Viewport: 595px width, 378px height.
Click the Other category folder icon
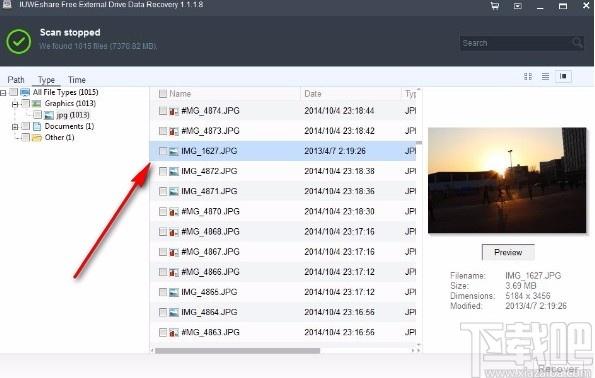[37, 137]
